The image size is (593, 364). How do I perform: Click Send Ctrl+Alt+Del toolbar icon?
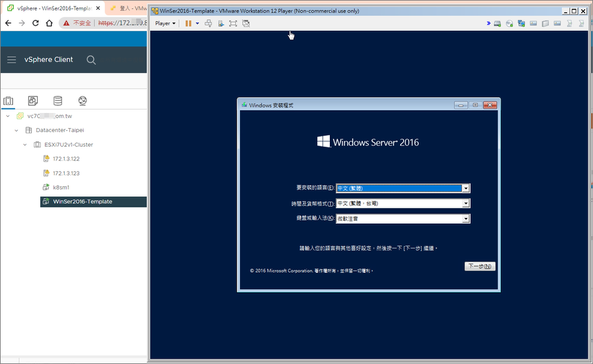click(x=208, y=23)
